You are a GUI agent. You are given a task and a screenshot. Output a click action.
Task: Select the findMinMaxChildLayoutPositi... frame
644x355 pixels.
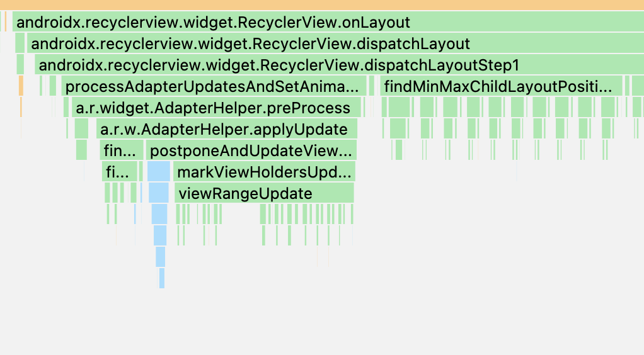(x=501, y=87)
